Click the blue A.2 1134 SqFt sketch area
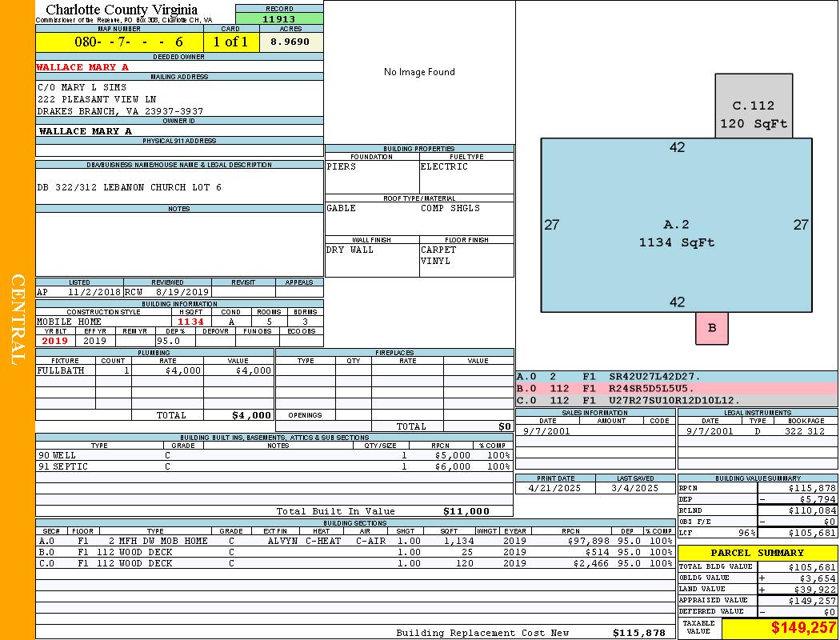 coord(677,232)
